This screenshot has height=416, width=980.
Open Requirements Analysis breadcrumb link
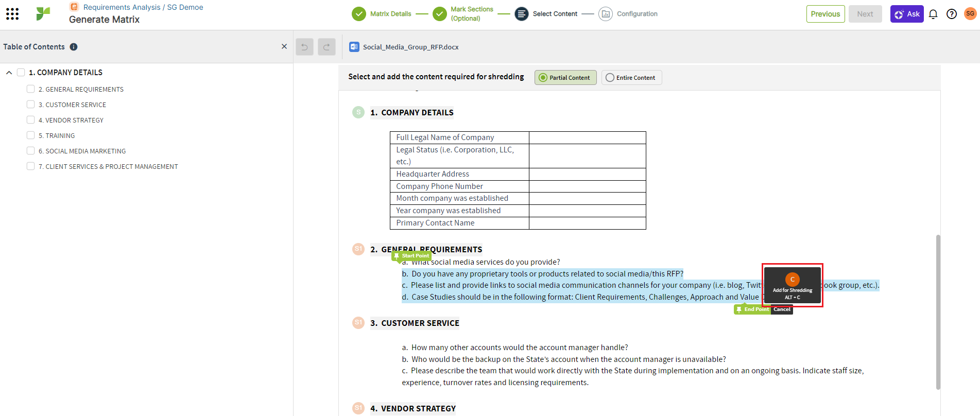pos(122,7)
